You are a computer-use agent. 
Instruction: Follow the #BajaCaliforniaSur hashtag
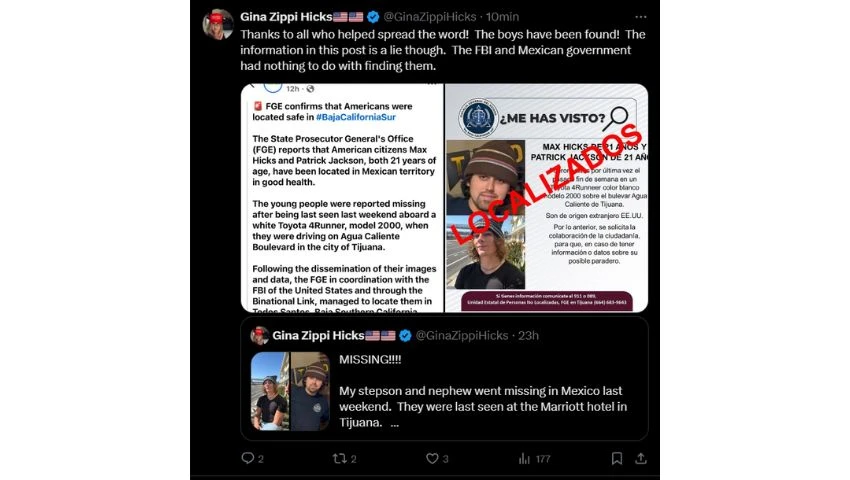[356, 117]
